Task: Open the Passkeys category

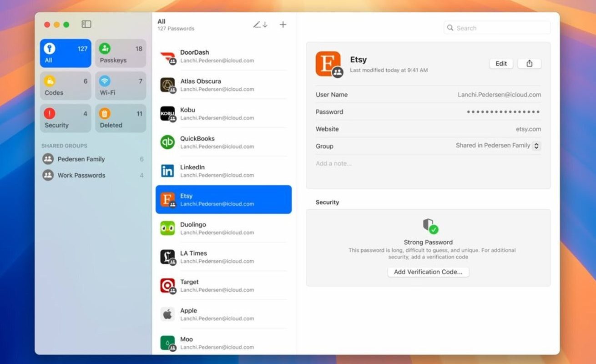Action: 121,53
